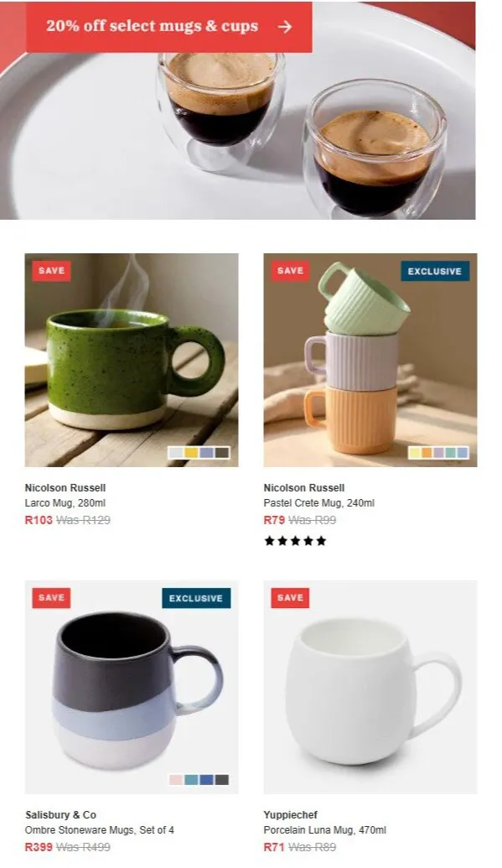502x868 pixels.
Task: Click the Yuppiechef brand name link
Action: pos(291,815)
